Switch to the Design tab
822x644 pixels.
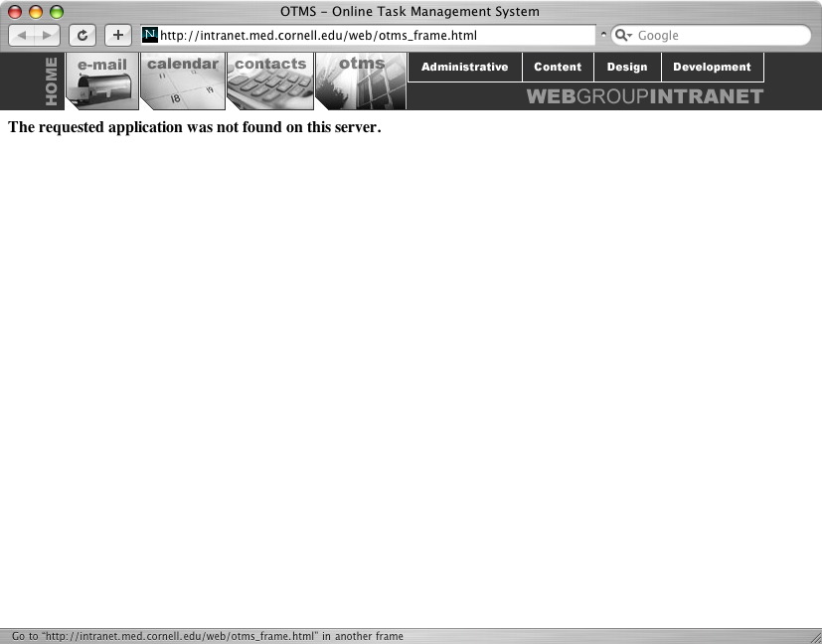pos(627,68)
